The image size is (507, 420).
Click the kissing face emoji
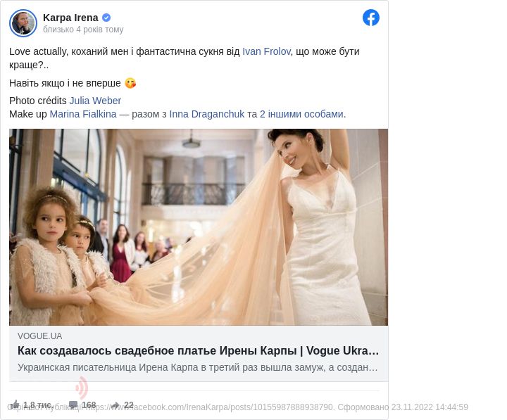(x=130, y=83)
